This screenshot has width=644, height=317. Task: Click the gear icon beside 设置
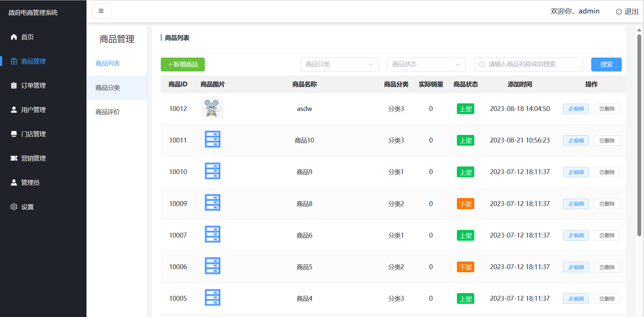point(14,207)
